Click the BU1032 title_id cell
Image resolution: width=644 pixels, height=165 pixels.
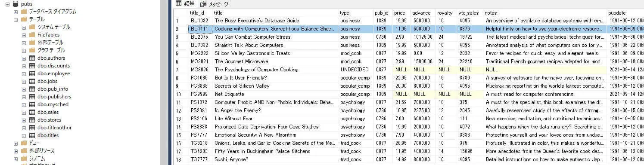click(x=200, y=21)
